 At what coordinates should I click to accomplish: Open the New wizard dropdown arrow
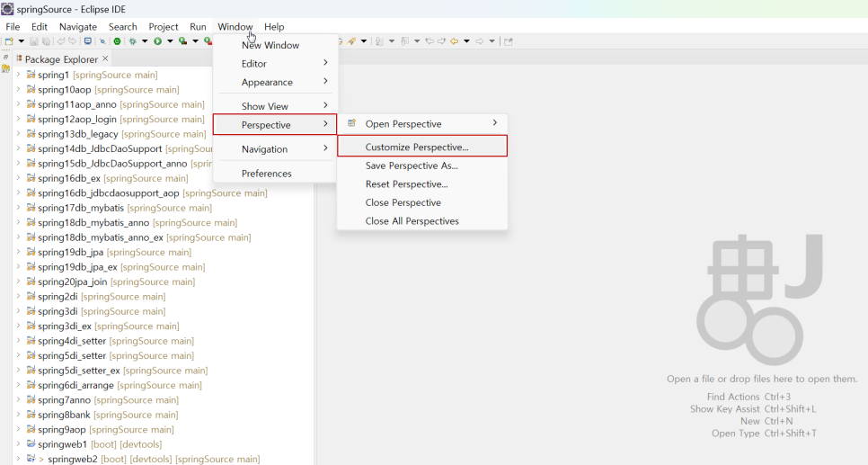(21, 41)
